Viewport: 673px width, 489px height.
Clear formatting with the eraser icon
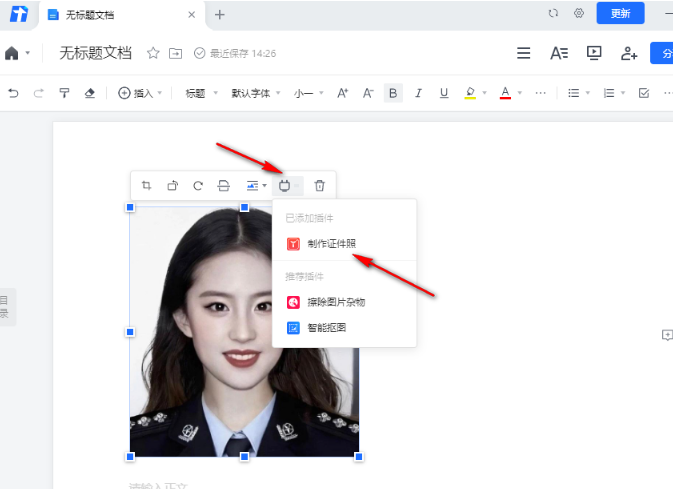coord(89,93)
